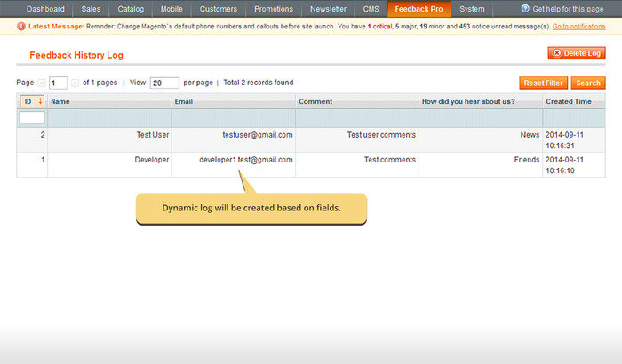Open the Go to notifications link

click(578, 28)
